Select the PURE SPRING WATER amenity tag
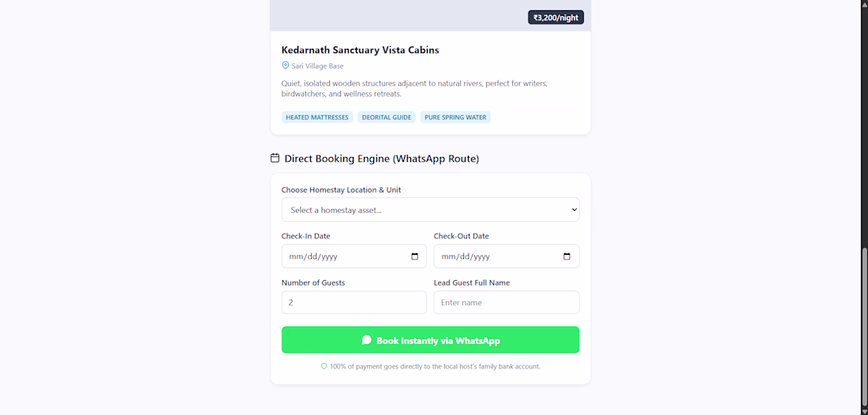The width and height of the screenshot is (868, 415). point(455,118)
